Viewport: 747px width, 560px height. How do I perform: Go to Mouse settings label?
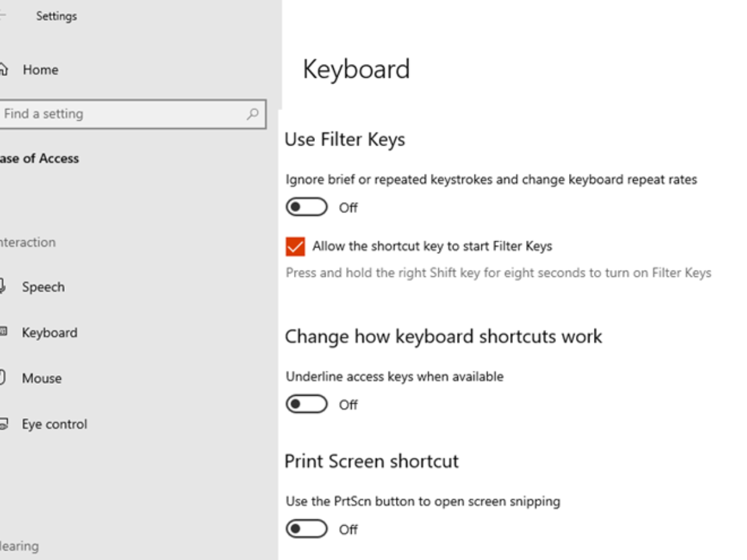pos(42,378)
